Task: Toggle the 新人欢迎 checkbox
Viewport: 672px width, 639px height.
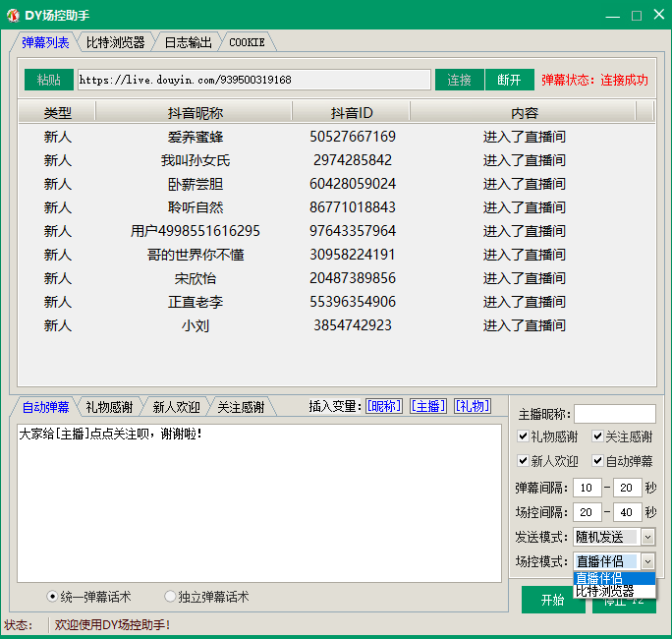Action: click(x=523, y=461)
